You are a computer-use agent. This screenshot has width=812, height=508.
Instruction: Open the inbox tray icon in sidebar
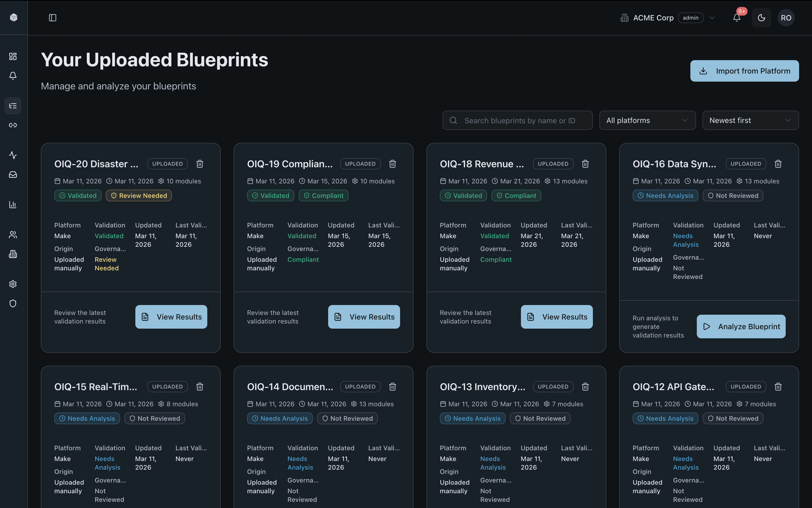tap(13, 174)
